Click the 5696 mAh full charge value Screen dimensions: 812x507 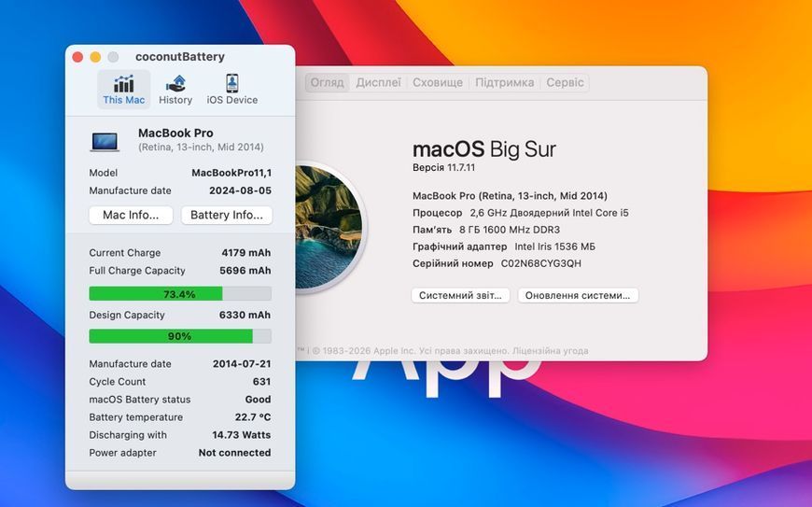tap(245, 271)
